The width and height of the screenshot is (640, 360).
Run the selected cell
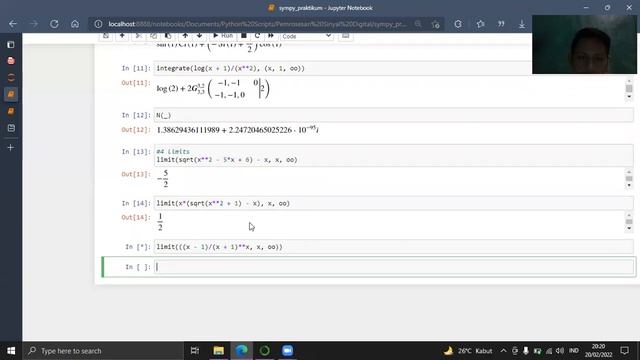(x=223, y=36)
